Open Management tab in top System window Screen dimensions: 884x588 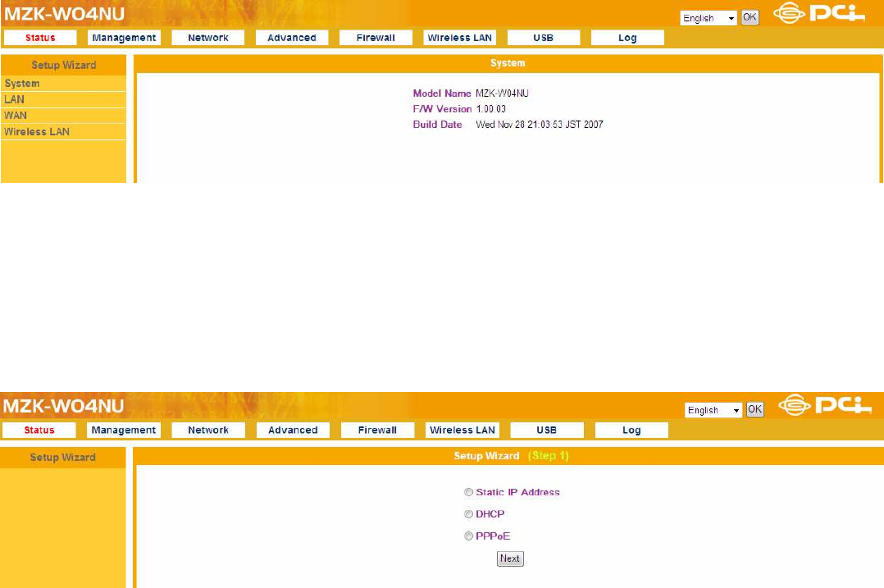pos(124,38)
